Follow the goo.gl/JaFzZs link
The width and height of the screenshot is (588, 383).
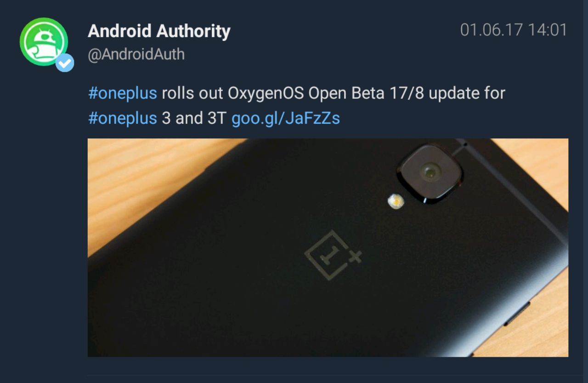(286, 118)
